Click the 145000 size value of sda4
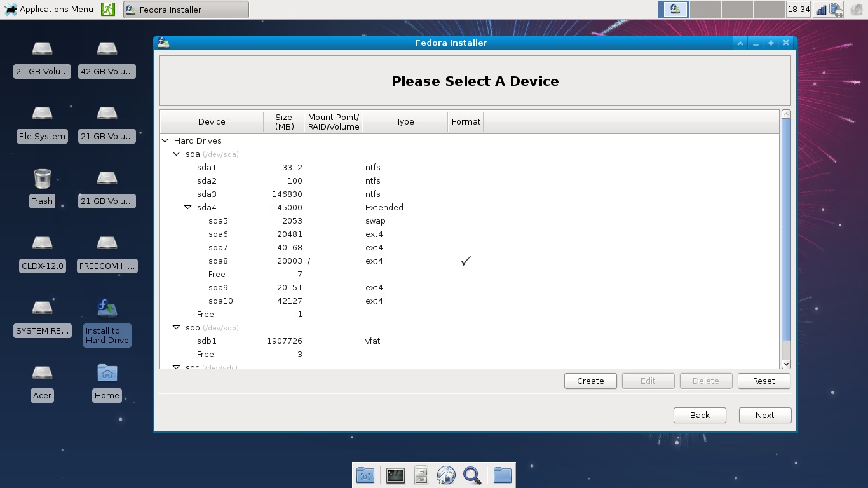868x488 pixels. coord(287,207)
